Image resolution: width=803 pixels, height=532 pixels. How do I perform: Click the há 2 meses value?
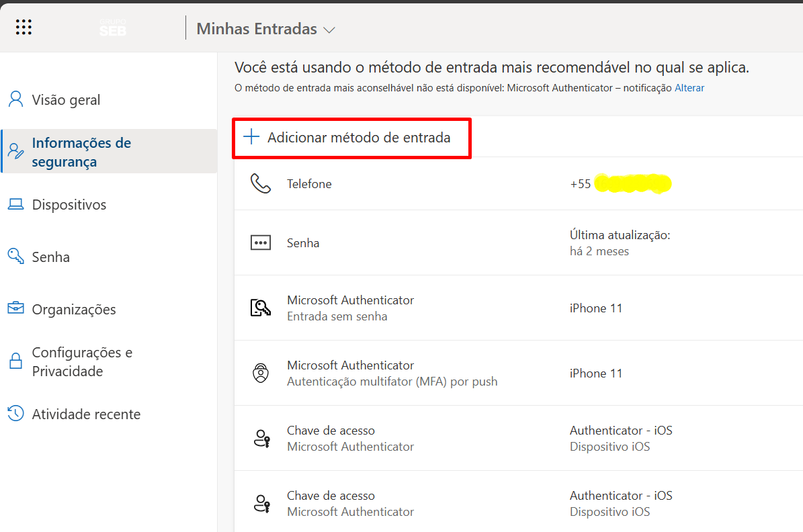tap(599, 251)
